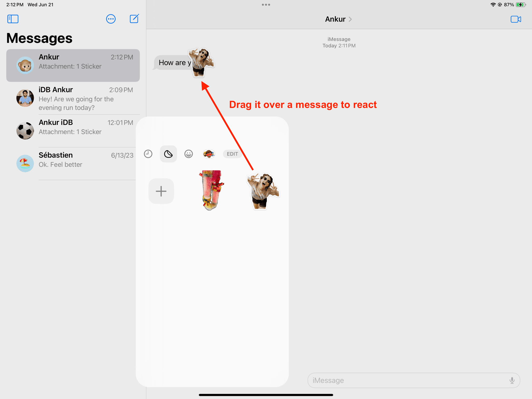Compose a new message
Viewport: 532px width, 399px height.
pyautogui.click(x=134, y=19)
